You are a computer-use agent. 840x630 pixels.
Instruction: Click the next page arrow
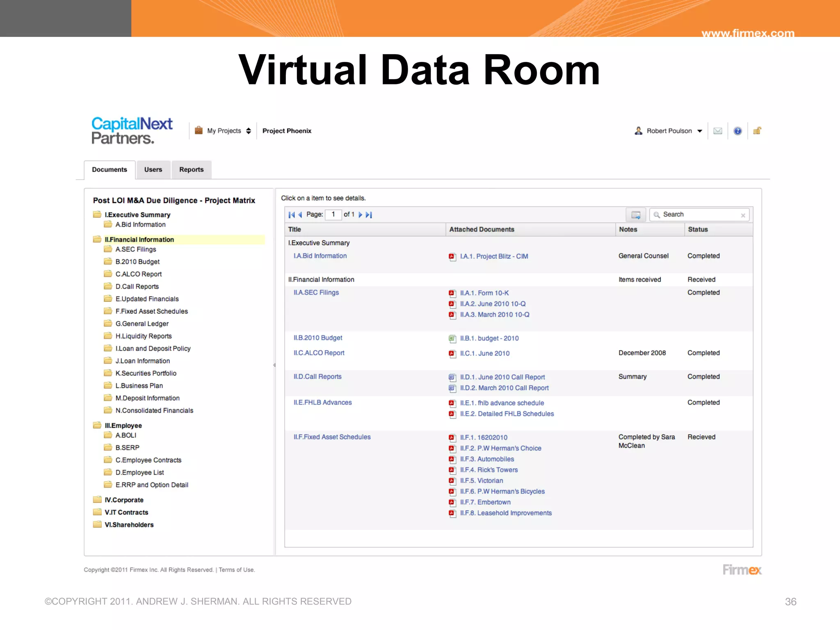[360, 215]
